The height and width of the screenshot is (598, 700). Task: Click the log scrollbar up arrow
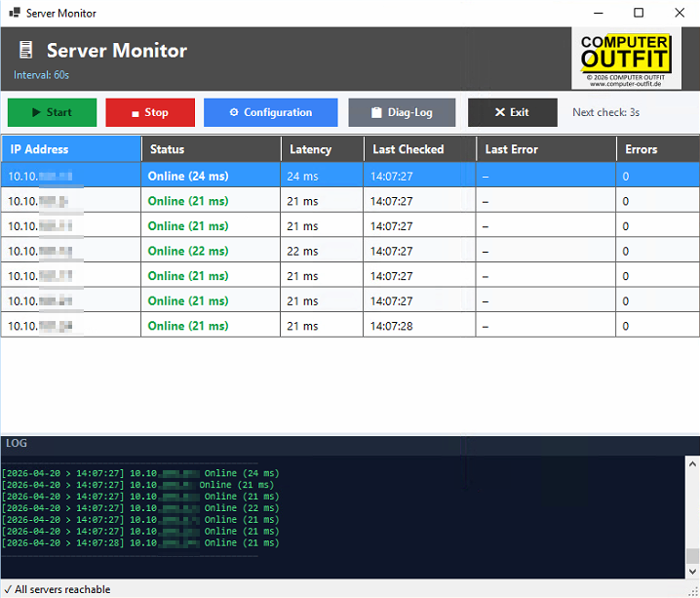click(692, 464)
